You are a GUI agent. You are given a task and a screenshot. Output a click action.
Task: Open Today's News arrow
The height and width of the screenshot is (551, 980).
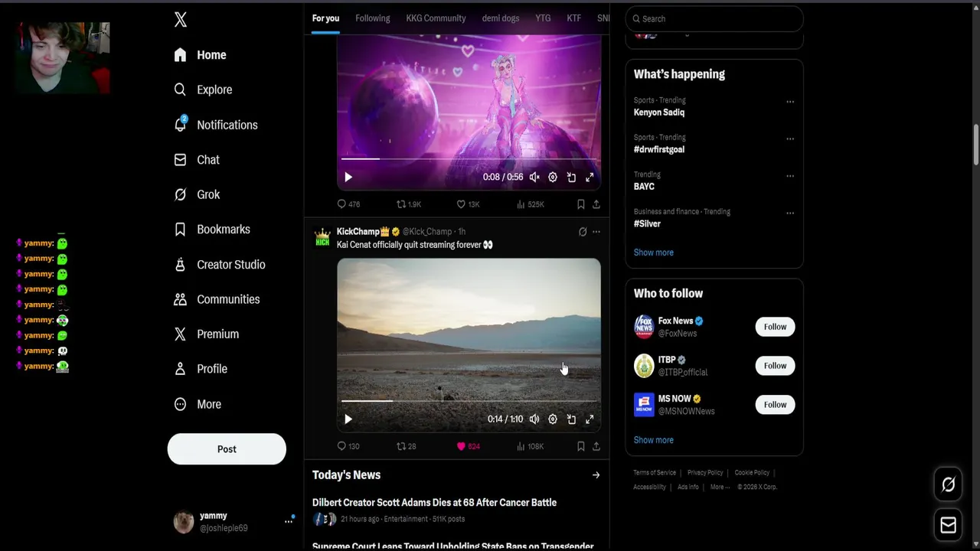pos(596,475)
